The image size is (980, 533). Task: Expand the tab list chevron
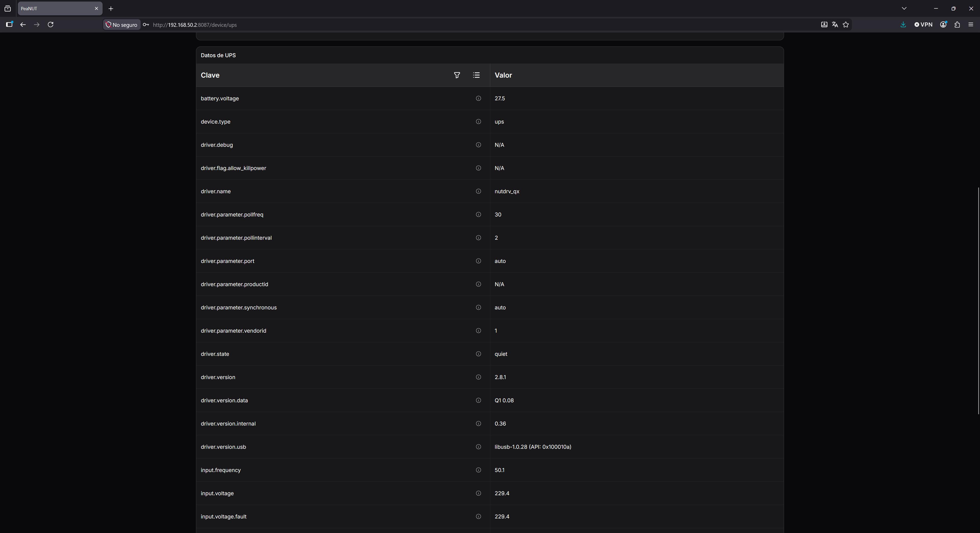pyautogui.click(x=904, y=8)
